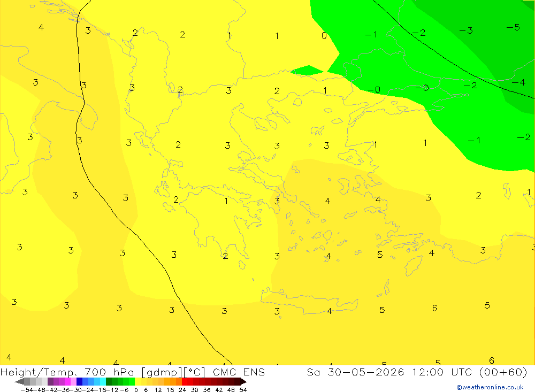Click the '24' label on the color scale
This screenshot has height=392, width=535.
[182, 390]
